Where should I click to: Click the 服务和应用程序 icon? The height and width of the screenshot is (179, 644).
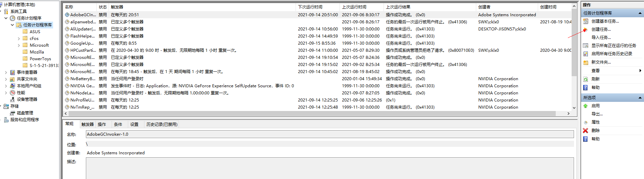click(x=6, y=120)
